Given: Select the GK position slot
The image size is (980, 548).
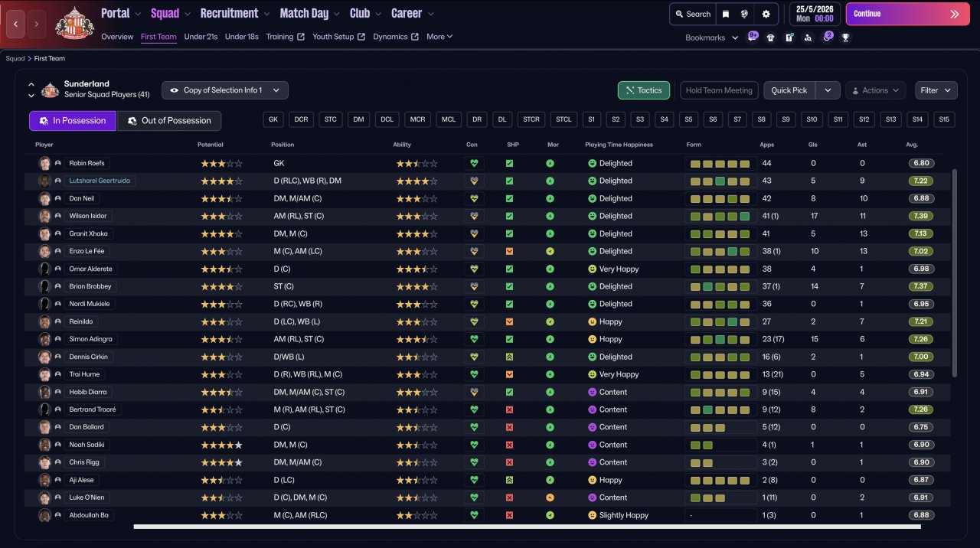Looking at the screenshot, I should coord(273,119).
